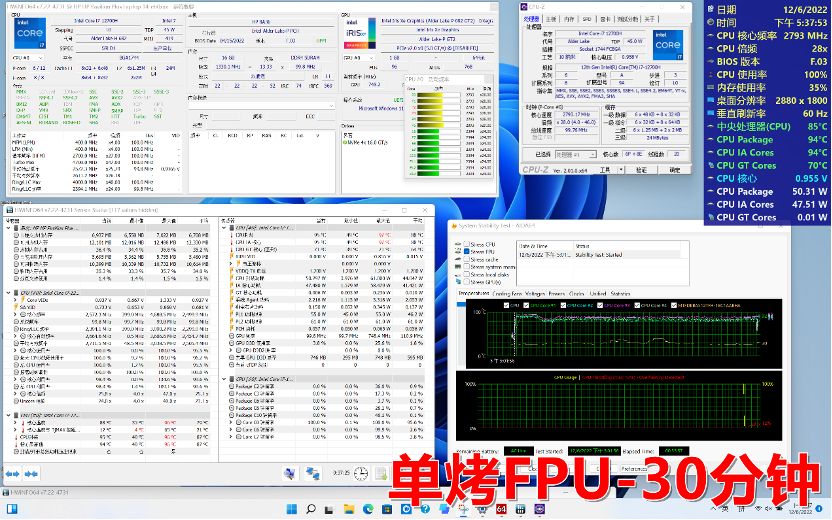Click the core 0 usage bar in HWiNFO popup

(x=438, y=95)
